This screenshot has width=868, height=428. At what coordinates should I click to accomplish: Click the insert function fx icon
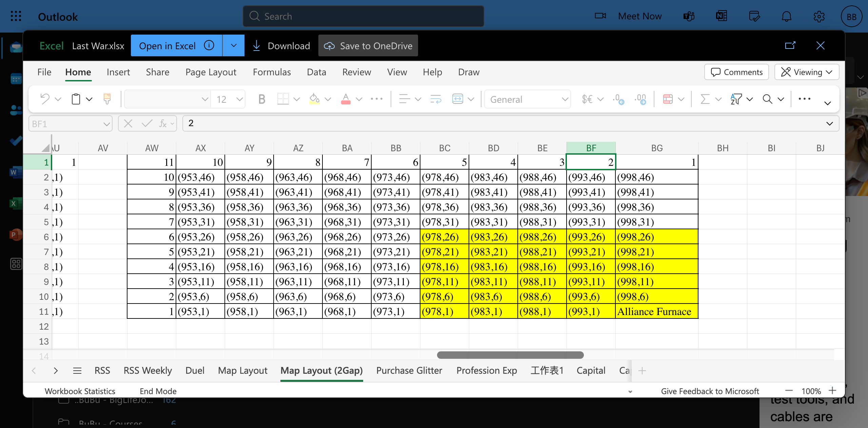[163, 123]
